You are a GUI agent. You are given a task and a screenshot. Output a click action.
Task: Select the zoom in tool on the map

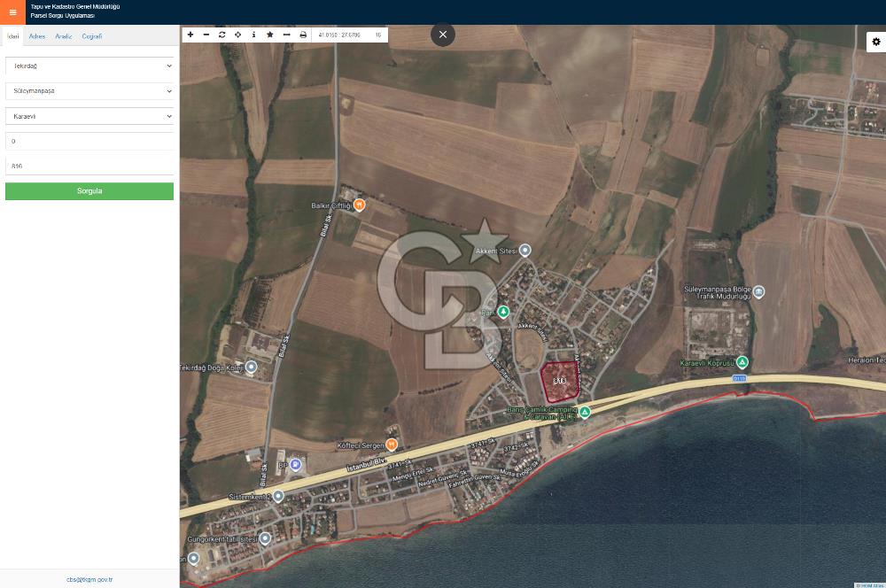(190, 35)
